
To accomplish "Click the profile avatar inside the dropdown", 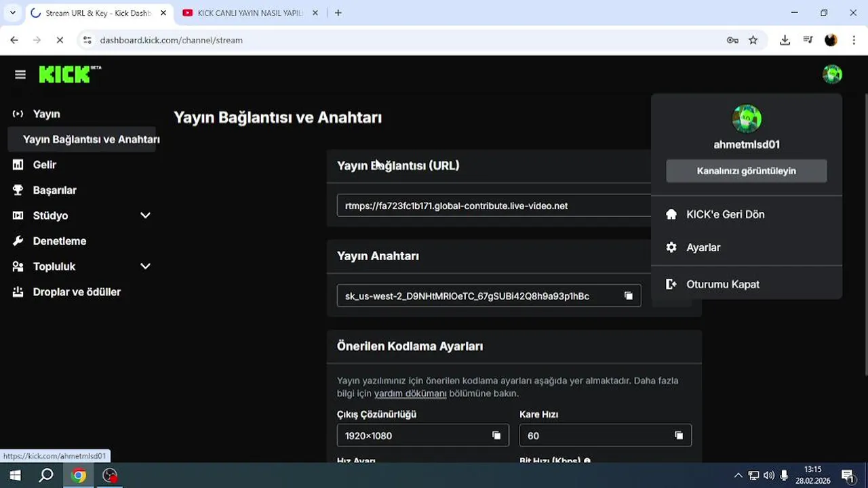I will (x=747, y=119).
